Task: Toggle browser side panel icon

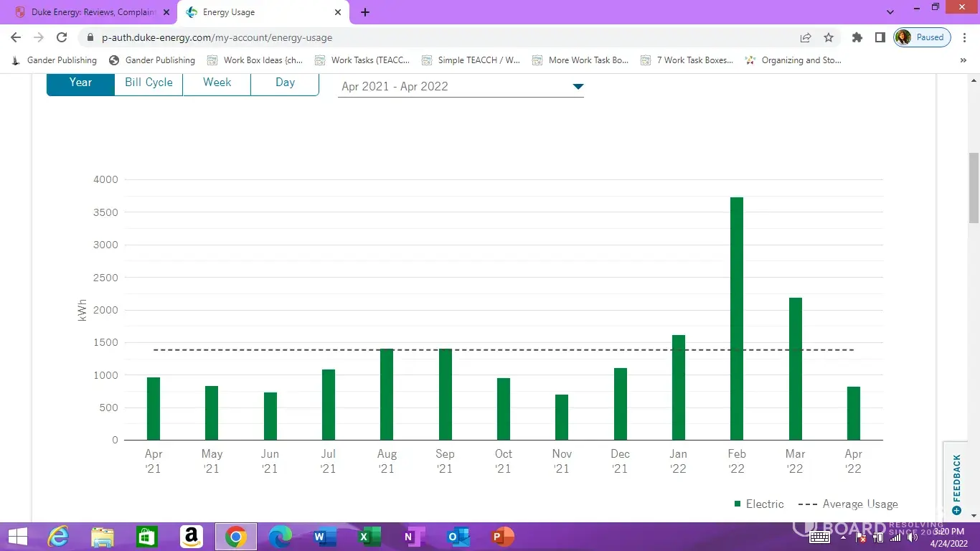Action: pyautogui.click(x=880, y=37)
